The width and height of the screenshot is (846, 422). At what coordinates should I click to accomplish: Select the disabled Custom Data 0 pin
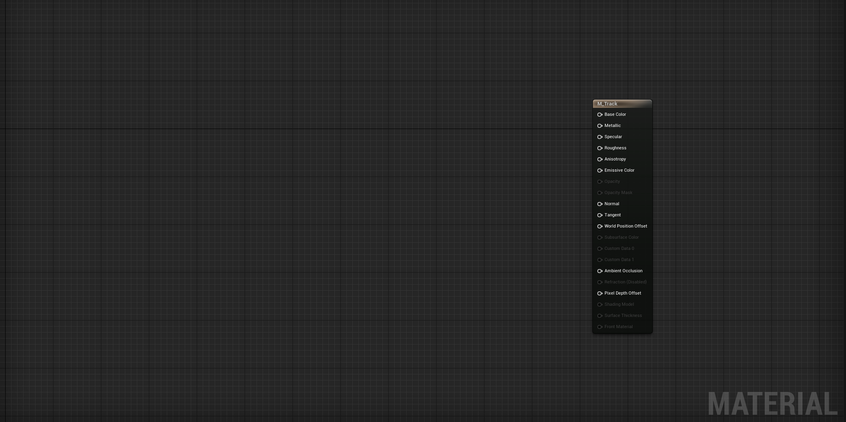tap(600, 248)
